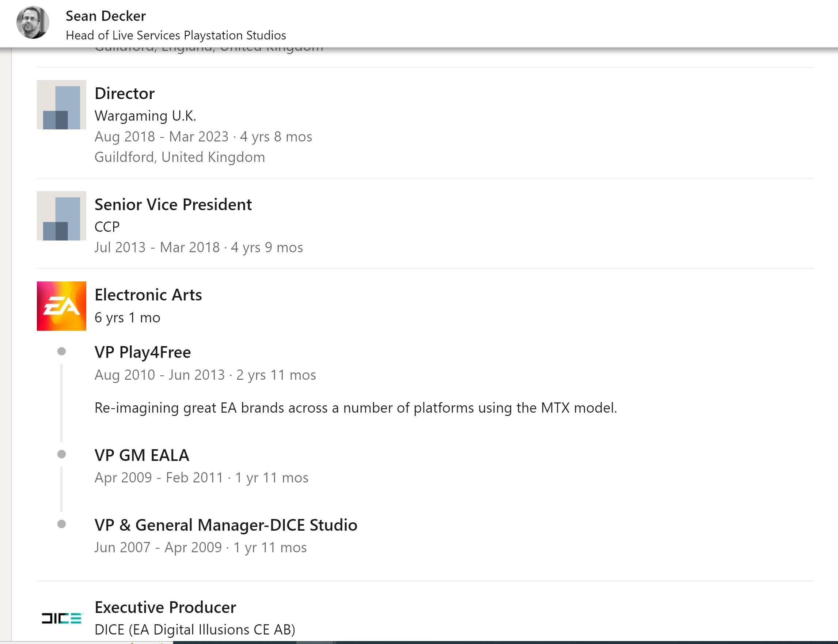Viewport: 838px width, 644px height.
Task: Click the Sean Decker name header
Action: tap(106, 16)
